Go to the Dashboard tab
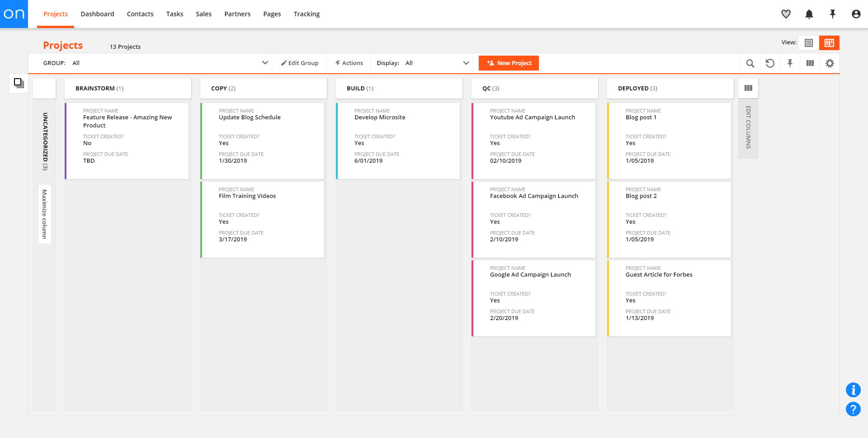 click(x=97, y=14)
